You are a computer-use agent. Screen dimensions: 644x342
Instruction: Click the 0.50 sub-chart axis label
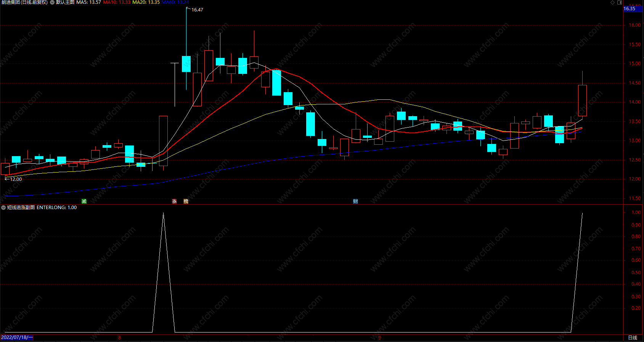coord(636,273)
